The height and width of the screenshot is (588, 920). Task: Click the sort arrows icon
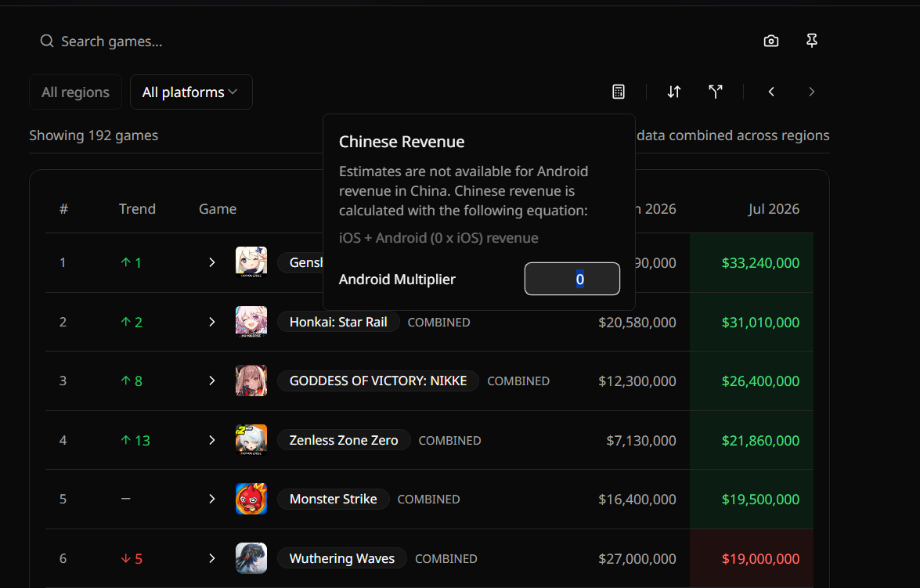pyautogui.click(x=674, y=92)
